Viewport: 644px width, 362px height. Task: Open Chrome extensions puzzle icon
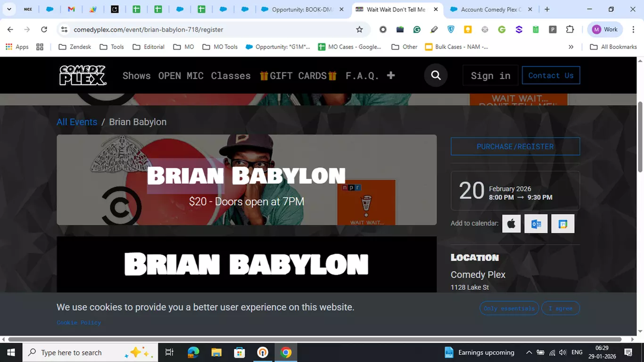click(570, 29)
